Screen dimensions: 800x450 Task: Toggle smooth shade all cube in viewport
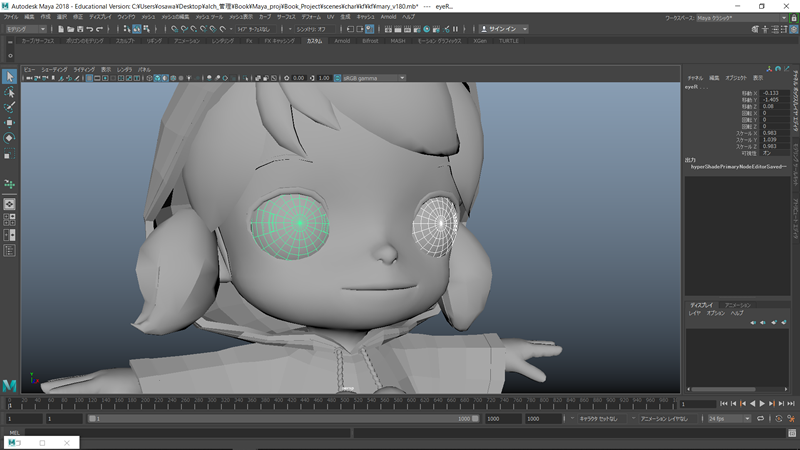(158, 78)
